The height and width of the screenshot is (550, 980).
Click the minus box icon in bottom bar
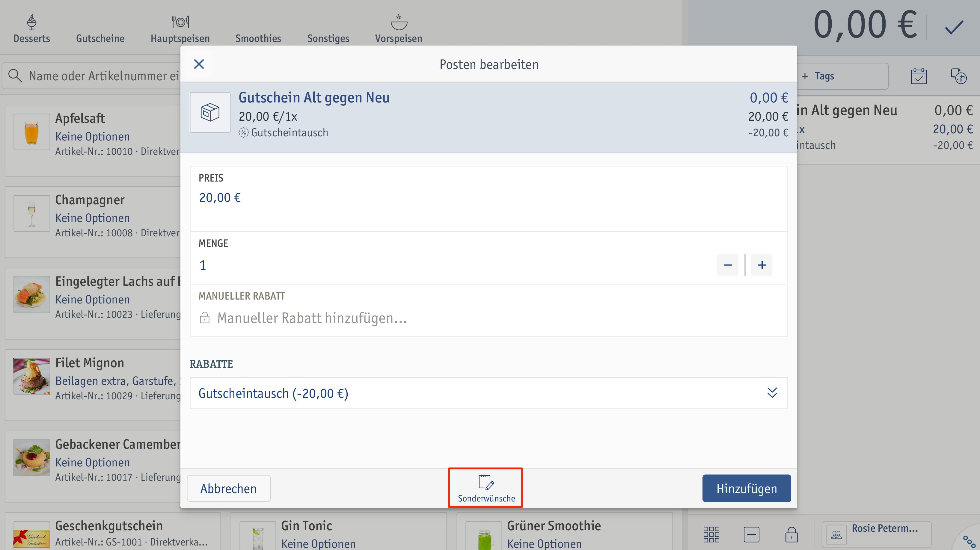(x=751, y=534)
